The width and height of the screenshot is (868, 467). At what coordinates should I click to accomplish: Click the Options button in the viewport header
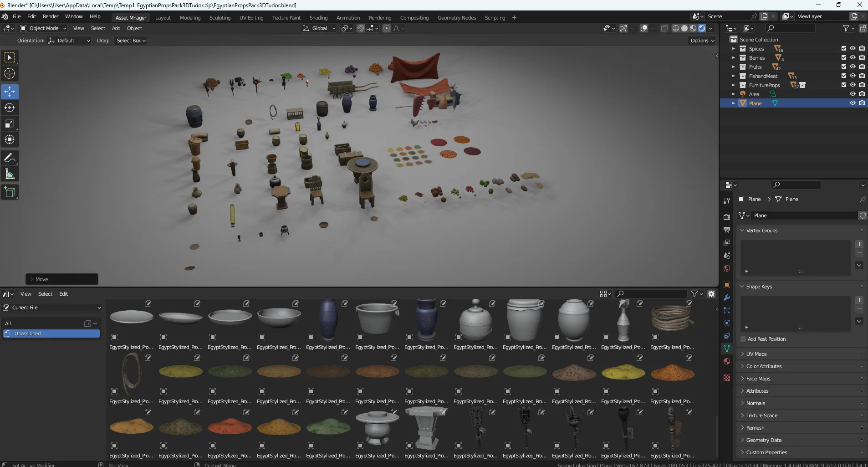click(x=702, y=40)
